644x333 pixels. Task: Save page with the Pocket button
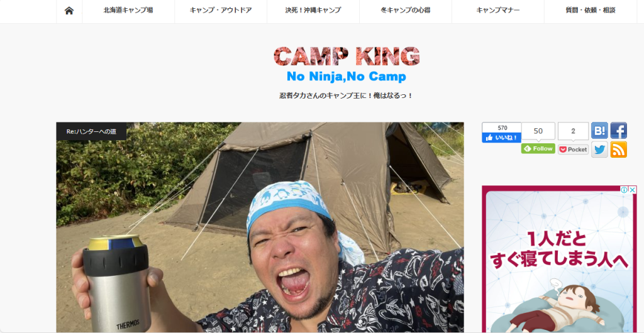pos(573,150)
